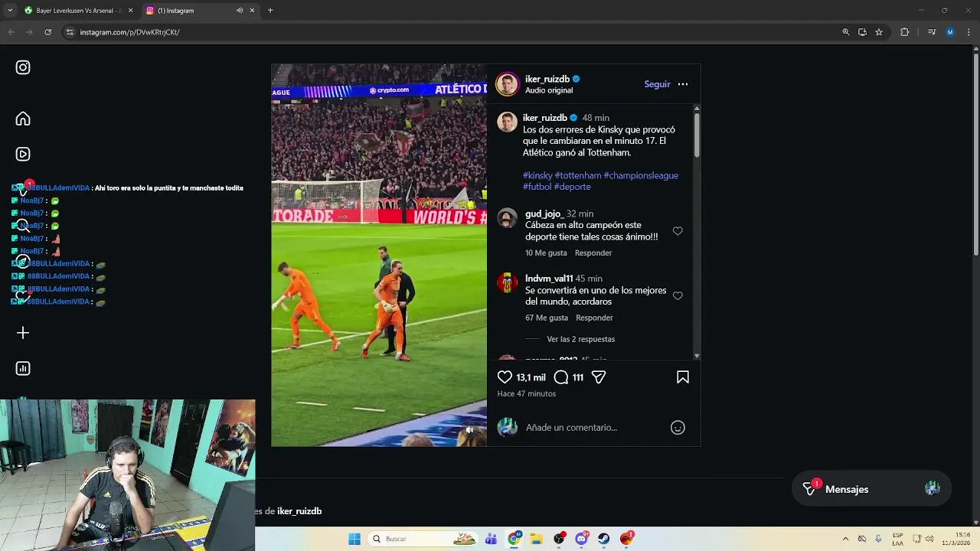Open the #deporte hashtag
Screen dimensions: 980x551
[x=572, y=187]
